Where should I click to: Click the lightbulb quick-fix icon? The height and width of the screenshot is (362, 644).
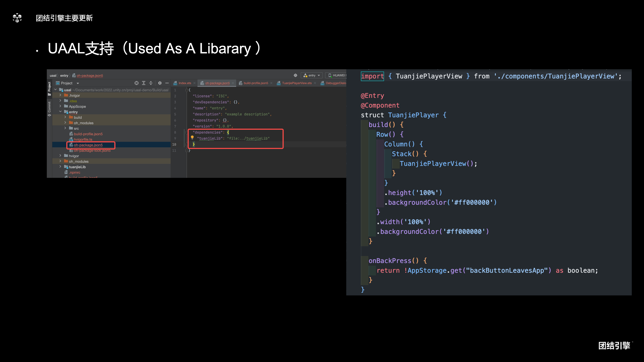tap(192, 137)
